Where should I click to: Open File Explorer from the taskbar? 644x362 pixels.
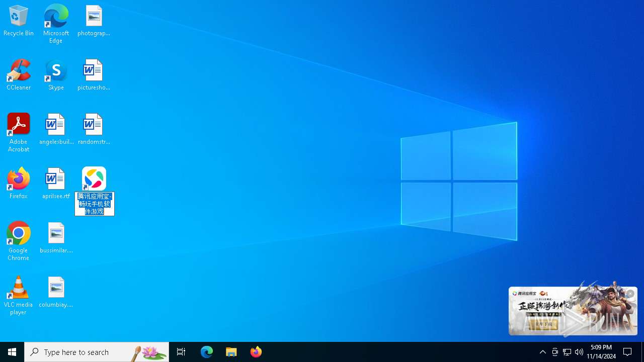point(231,352)
